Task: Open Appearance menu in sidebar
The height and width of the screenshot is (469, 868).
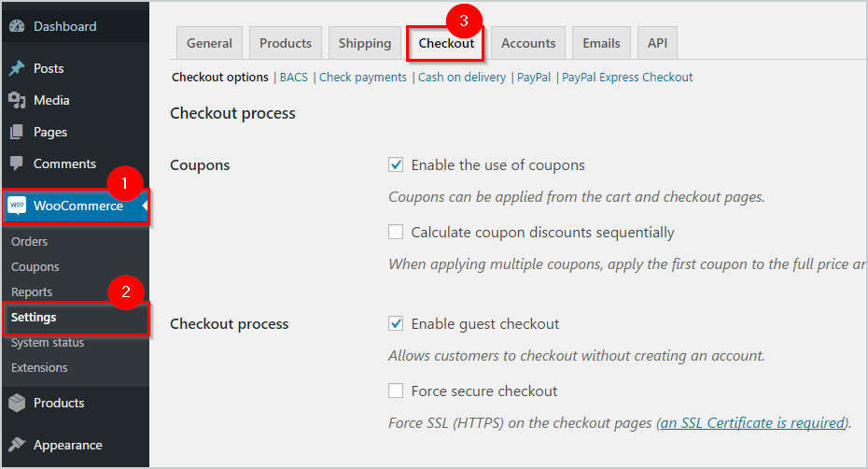Action: [x=76, y=445]
